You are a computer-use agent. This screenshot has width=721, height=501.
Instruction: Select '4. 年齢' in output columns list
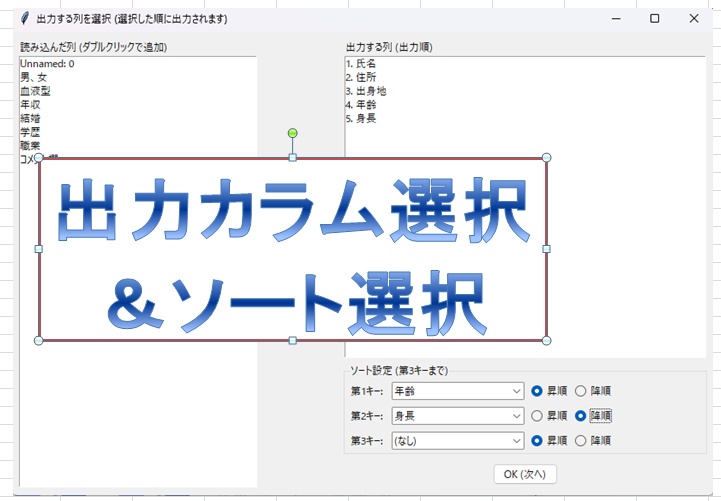point(361,105)
